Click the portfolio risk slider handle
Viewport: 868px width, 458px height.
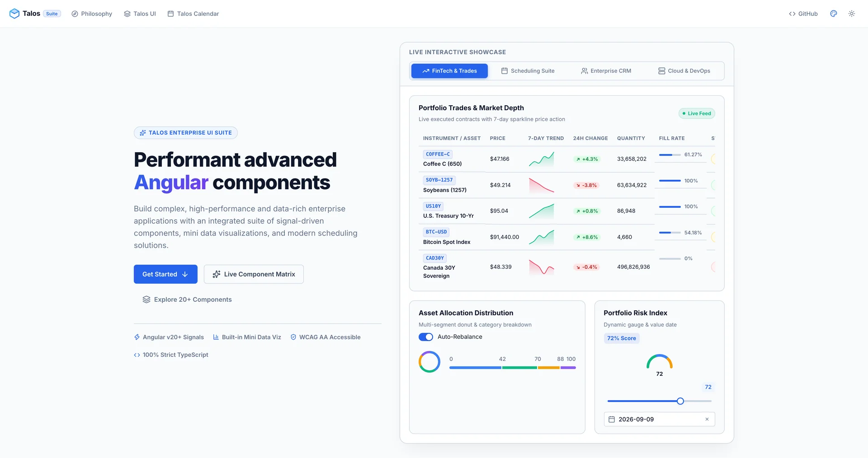coord(680,401)
